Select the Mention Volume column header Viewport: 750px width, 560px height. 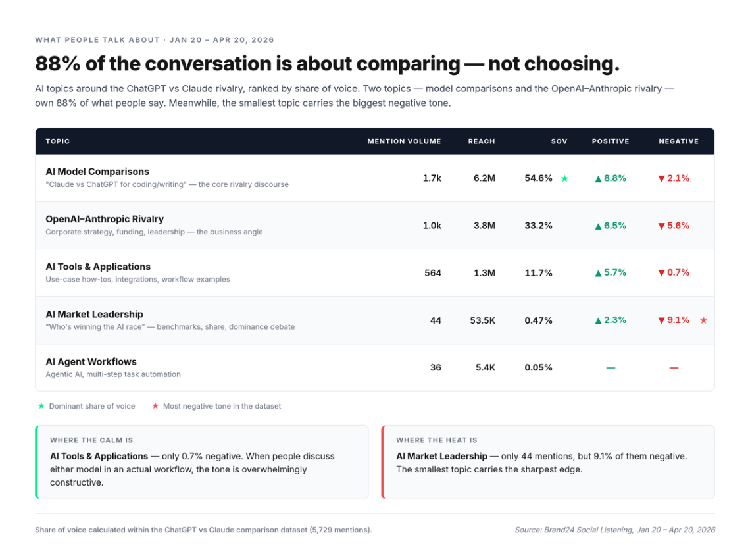404,141
